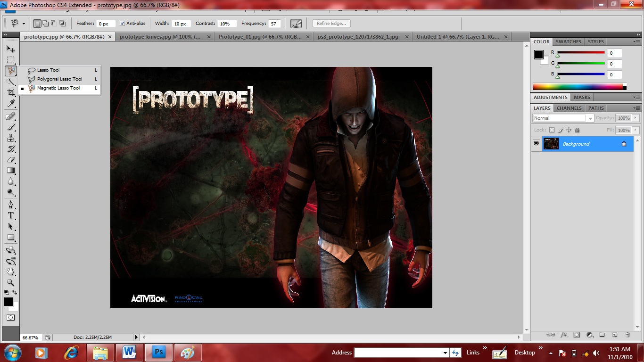Open the Swatches tab
The height and width of the screenshot is (362, 644).
[568, 41]
